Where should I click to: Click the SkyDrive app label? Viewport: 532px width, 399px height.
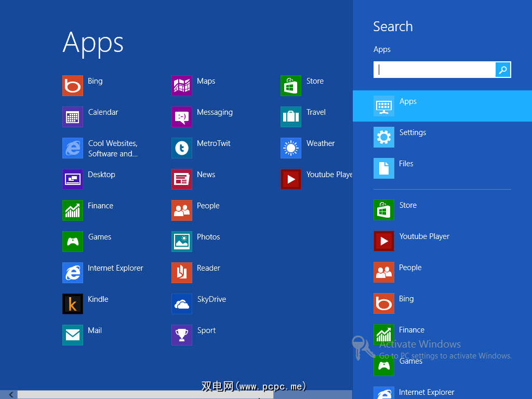pos(212,299)
